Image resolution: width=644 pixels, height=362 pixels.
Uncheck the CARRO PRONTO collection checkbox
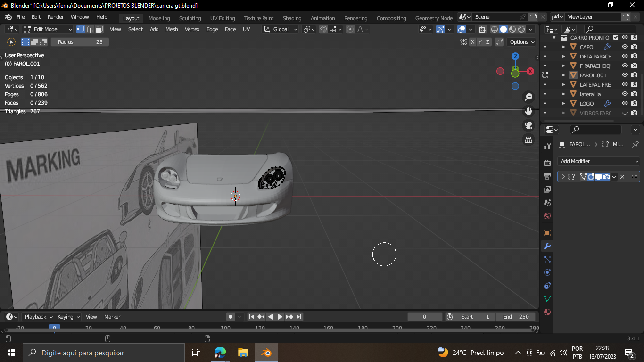click(x=616, y=37)
